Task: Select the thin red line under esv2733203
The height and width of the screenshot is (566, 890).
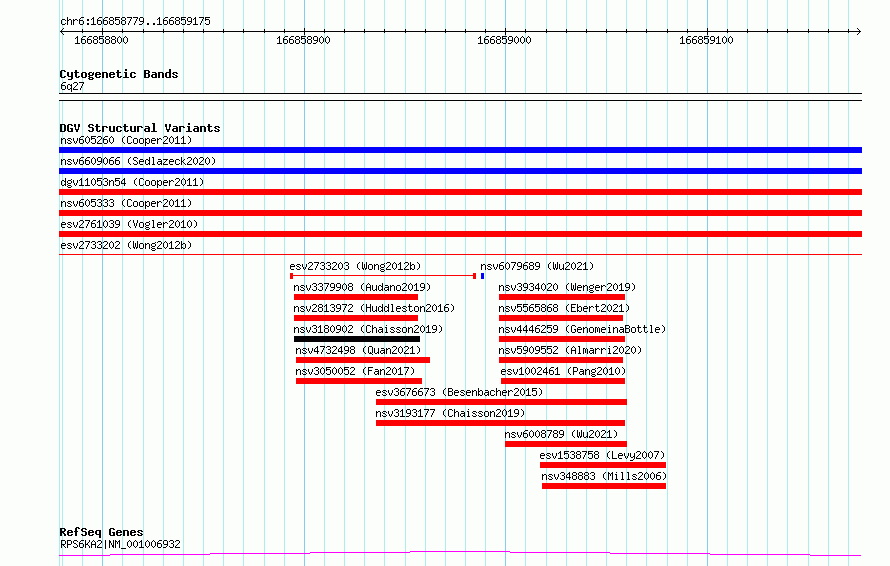Action: point(383,276)
